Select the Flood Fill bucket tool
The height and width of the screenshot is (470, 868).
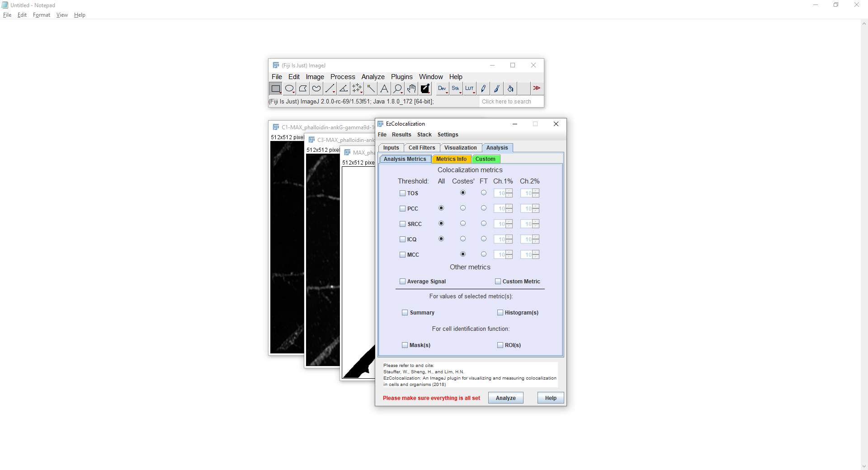510,89
